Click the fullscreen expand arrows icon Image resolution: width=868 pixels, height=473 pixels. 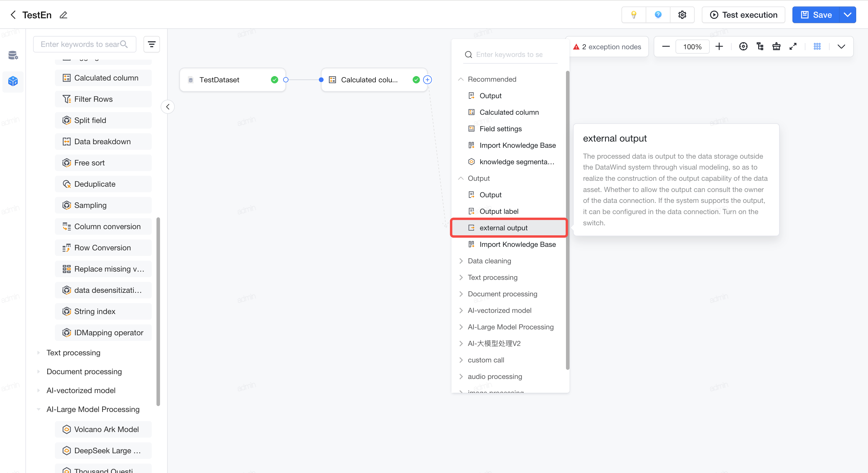tap(793, 47)
